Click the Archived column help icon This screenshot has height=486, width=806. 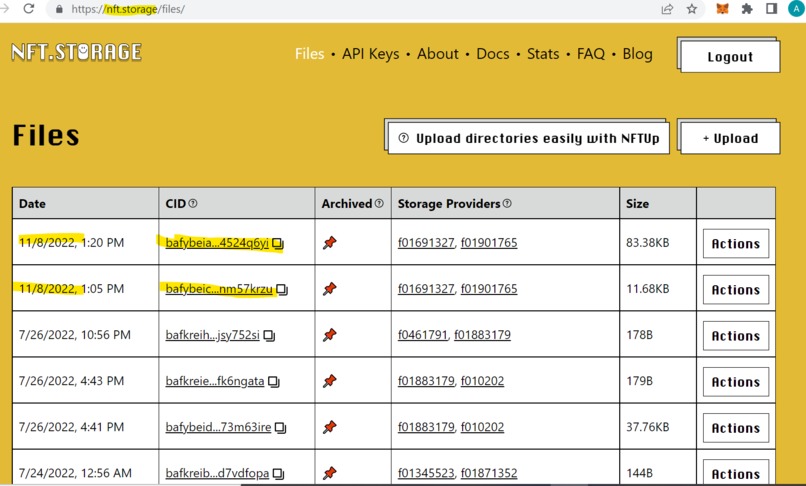[379, 204]
